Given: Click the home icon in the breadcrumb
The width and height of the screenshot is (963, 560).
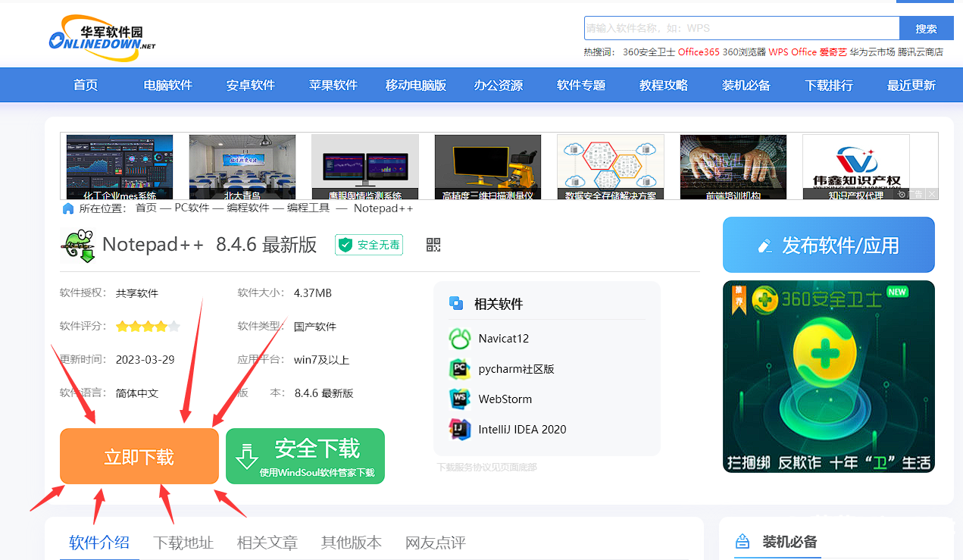Looking at the screenshot, I should point(68,208).
